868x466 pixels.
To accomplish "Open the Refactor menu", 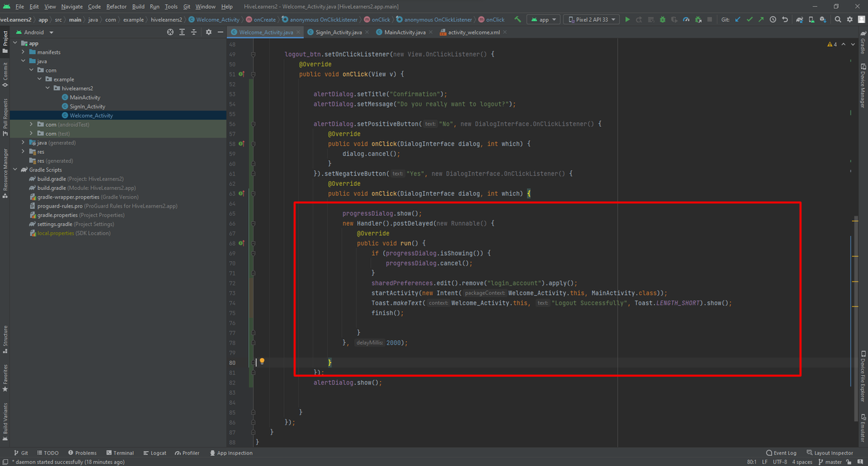I will tap(116, 6).
